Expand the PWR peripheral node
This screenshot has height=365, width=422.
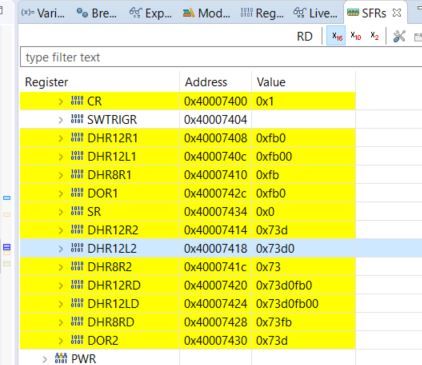(45, 359)
